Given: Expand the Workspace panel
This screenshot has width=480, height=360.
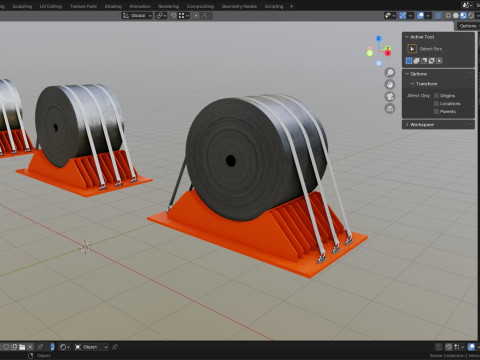Looking at the screenshot, I should point(438,124).
